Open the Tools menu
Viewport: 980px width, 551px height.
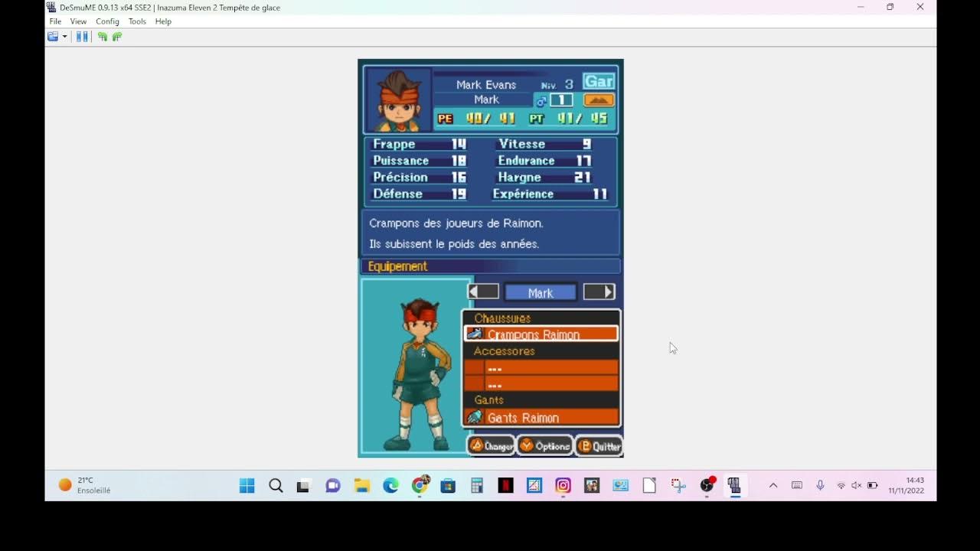[x=137, y=21]
